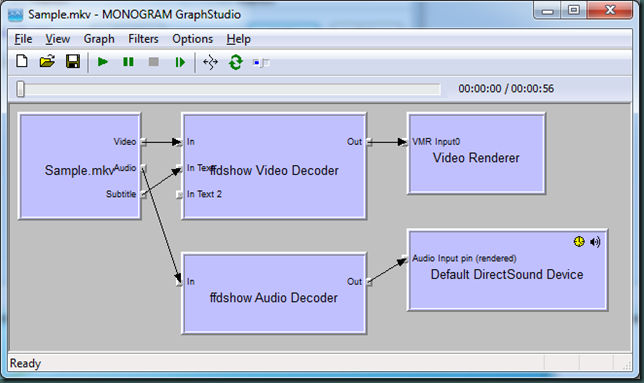Click the Subtitle output pin on Sample.mkv
The image size is (644, 383).
[143, 194]
